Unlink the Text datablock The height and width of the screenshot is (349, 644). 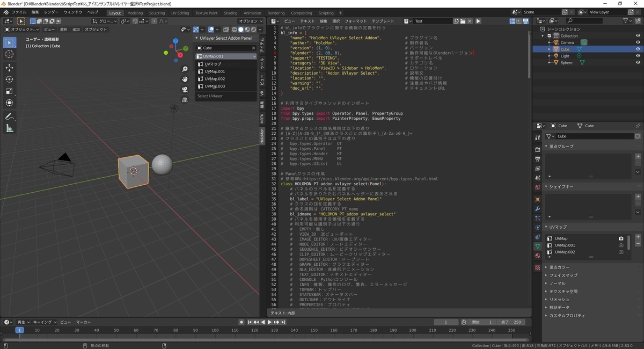click(469, 21)
